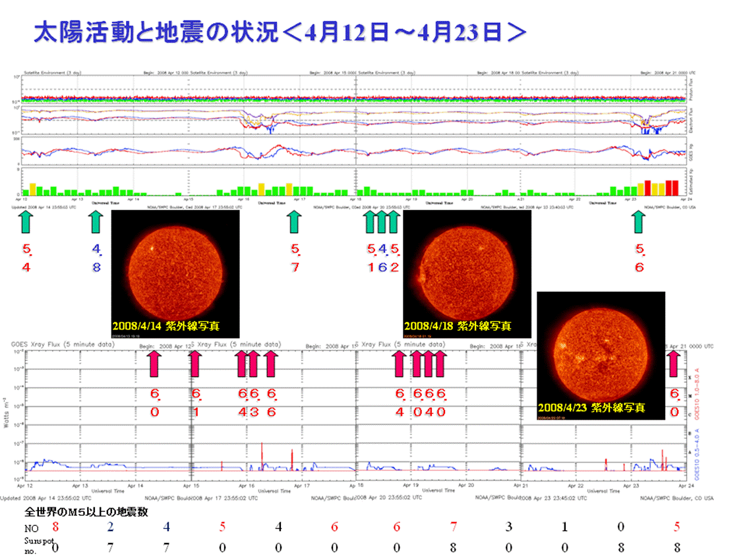Image resolution: width=747 pixels, height=560 pixels.
Task: Click the green arrow above blue 4.6
Action: pyautogui.click(x=382, y=222)
